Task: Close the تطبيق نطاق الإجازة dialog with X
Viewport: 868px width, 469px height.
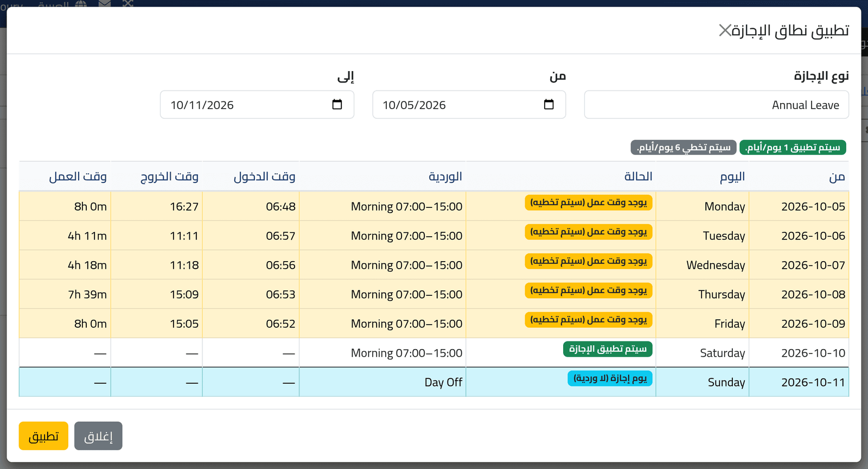Action: pyautogui.click(x=725, y=30)
